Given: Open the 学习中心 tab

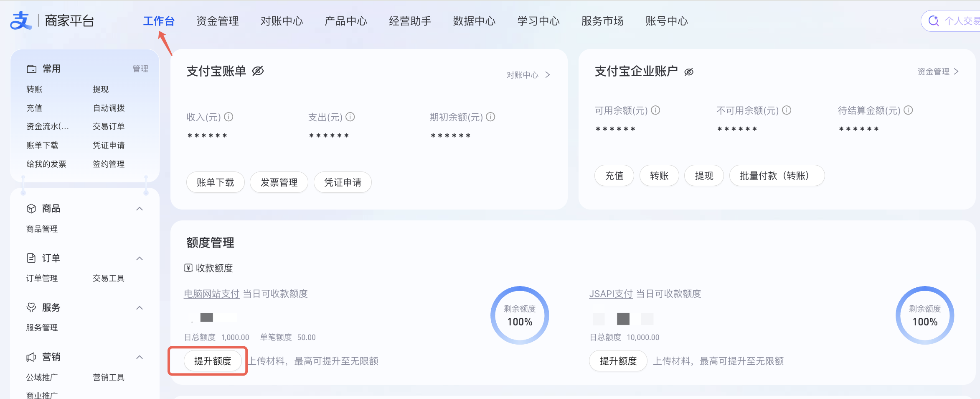Looking at the screenshot, I should tap(538, 21).
